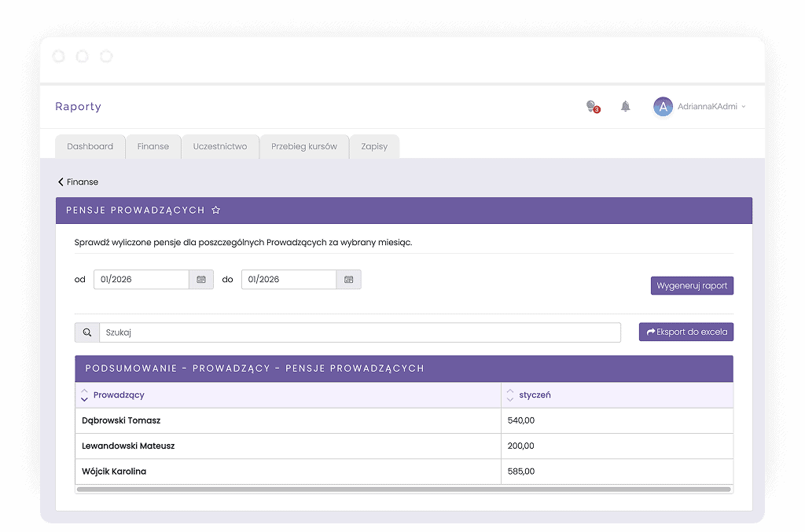Go back via the Finanse link
This screenshot has width=805, height=532.
tap(78, 182)
